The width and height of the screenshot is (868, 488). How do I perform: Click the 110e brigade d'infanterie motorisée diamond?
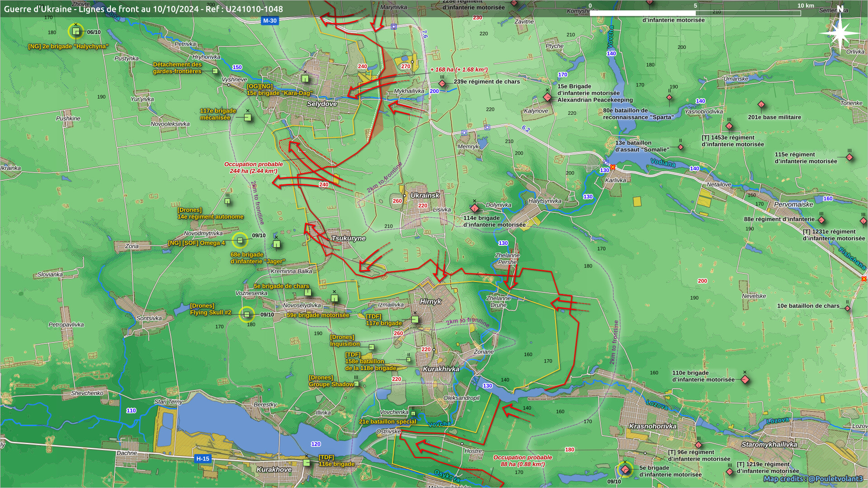[745, 380]
